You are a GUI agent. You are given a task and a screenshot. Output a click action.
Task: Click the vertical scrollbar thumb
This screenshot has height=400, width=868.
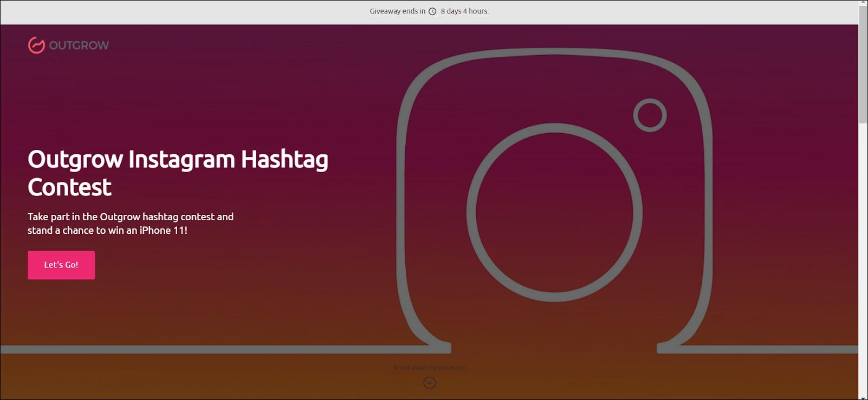(x=863, y=65)
